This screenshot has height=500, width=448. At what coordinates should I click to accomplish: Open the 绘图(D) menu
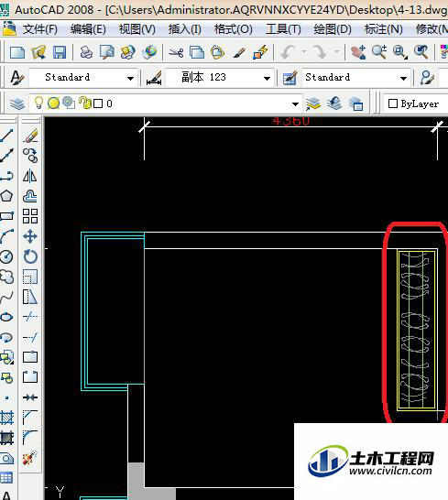[x=333, y=29]
